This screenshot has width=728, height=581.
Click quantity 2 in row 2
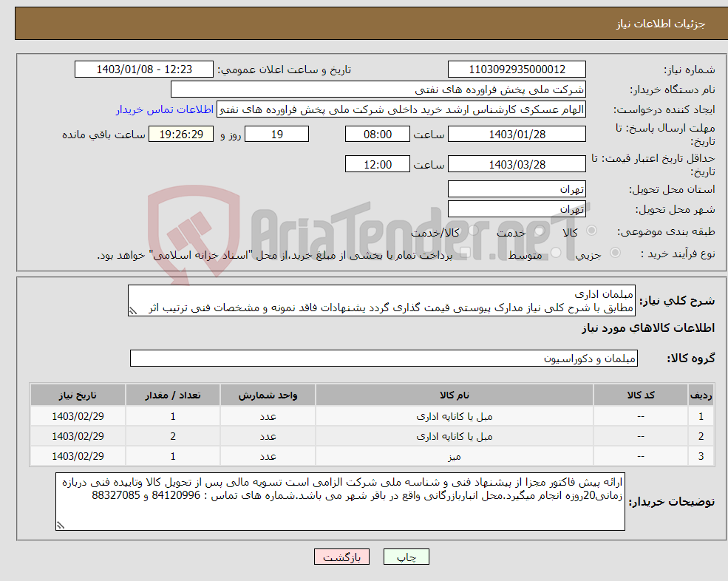pos(173,436)
